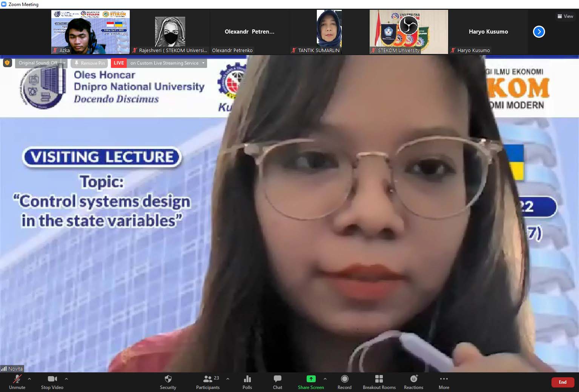Screen dimensions: 579x392
Task: Open the Reactions menu
Action: click(413, 382)
